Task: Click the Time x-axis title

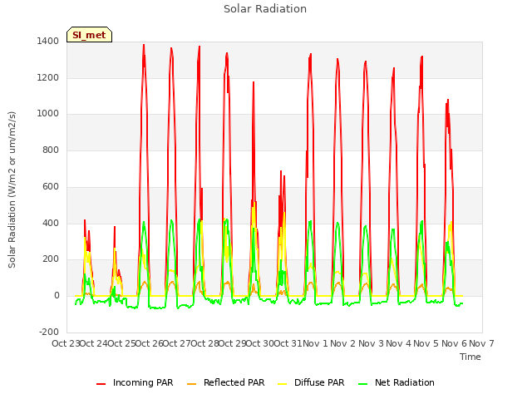Action: click(x=470, y=357)
